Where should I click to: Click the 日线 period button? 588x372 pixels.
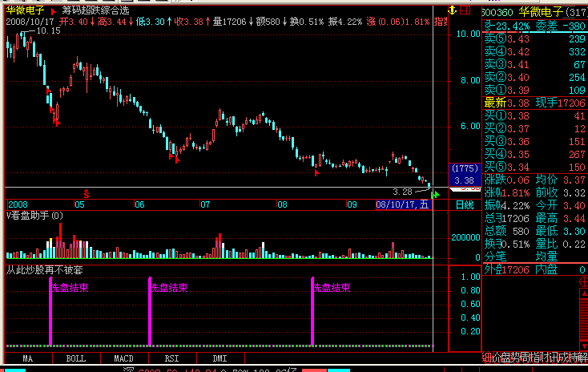465,205
